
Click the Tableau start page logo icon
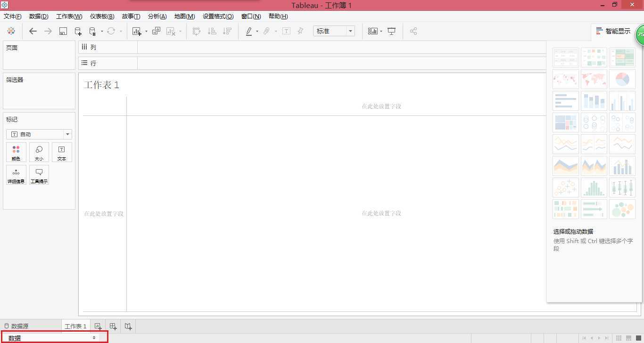[11, 31]
